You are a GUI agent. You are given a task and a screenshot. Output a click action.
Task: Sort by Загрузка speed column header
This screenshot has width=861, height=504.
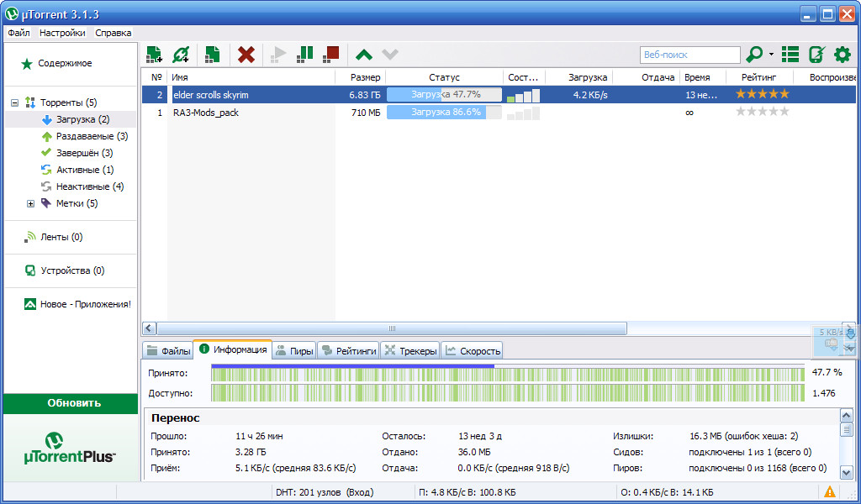(x=579, y=77)
